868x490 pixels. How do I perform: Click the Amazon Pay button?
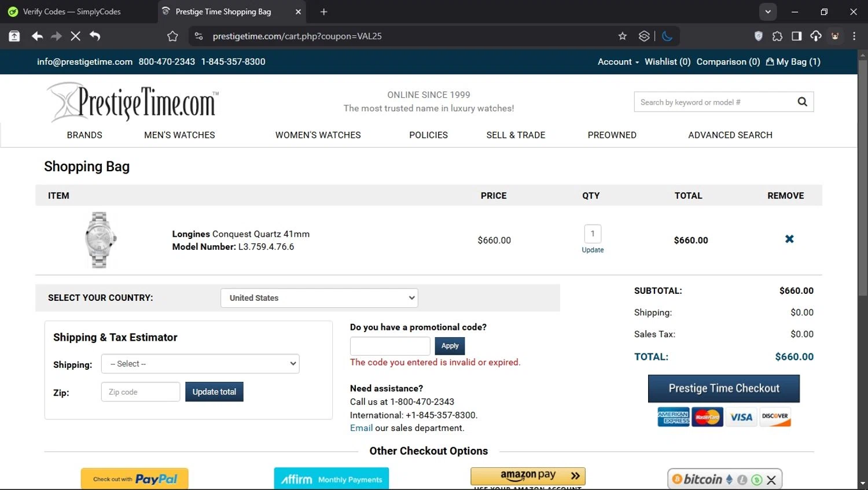pos(528,476)
